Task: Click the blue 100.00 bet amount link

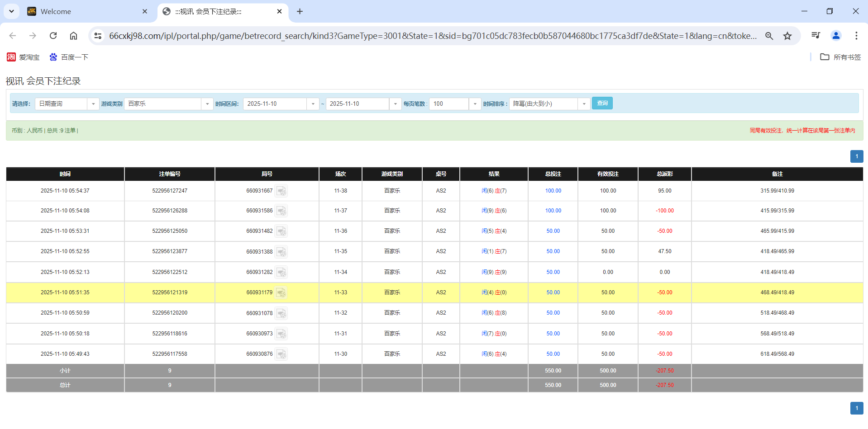Action: 553,190
